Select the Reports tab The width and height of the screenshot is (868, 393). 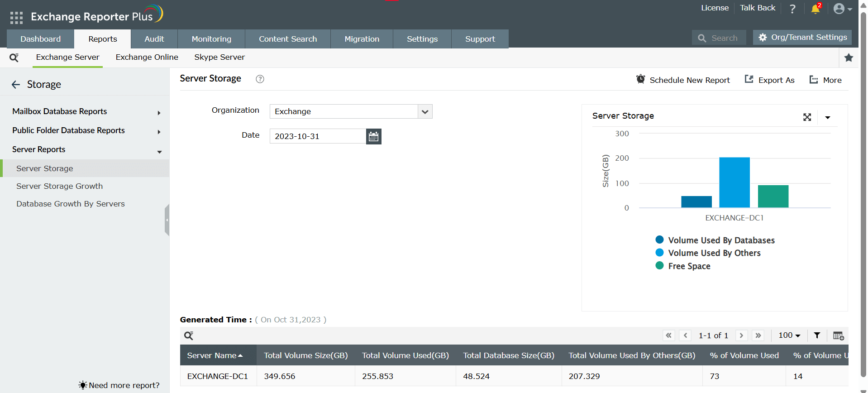click(x=103, y=39)
